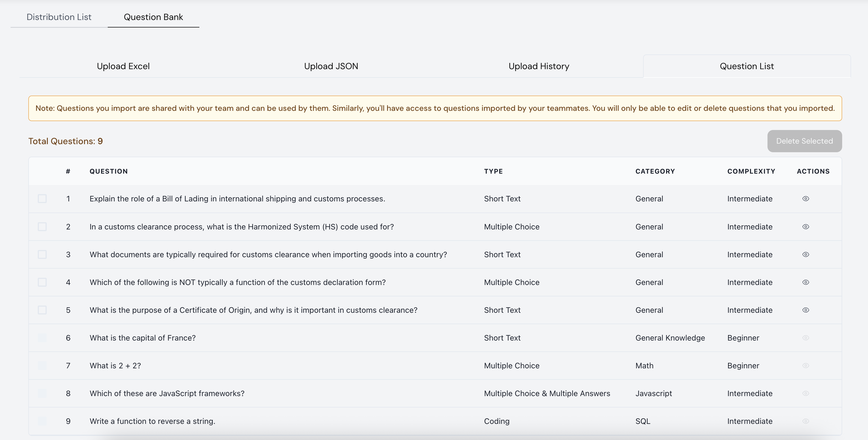
Task: Open the eye preview for 'What is 2 + 2?'
Action: point(806,366)
